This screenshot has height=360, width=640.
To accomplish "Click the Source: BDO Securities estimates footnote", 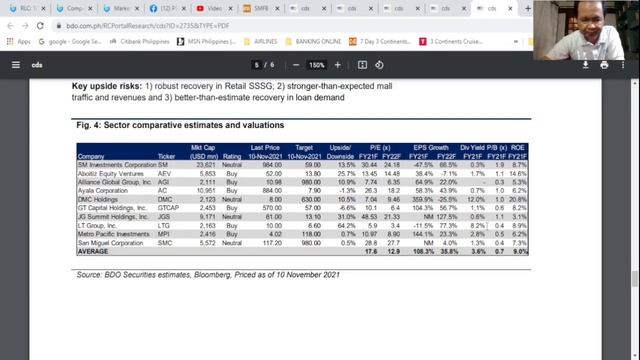I will pos(208,275).
